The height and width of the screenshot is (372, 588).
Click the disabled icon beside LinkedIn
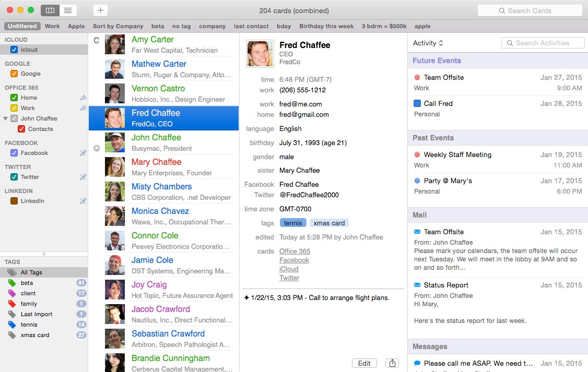83,201
